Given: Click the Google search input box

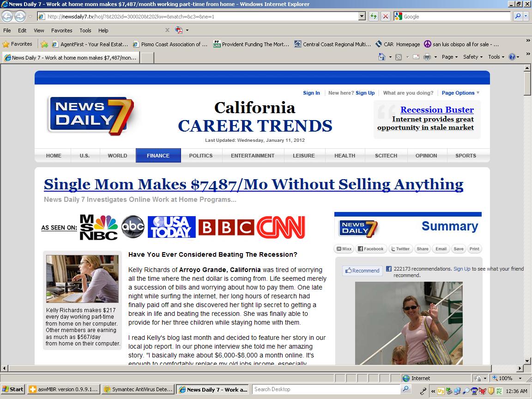Looking at the screenshot, I should (x=455, y=16).
